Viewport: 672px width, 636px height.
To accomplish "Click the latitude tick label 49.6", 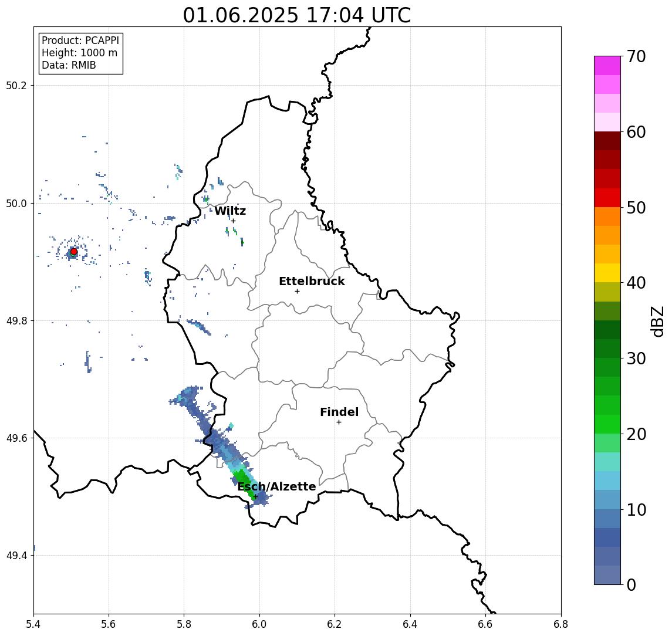I will click(16, 438).
